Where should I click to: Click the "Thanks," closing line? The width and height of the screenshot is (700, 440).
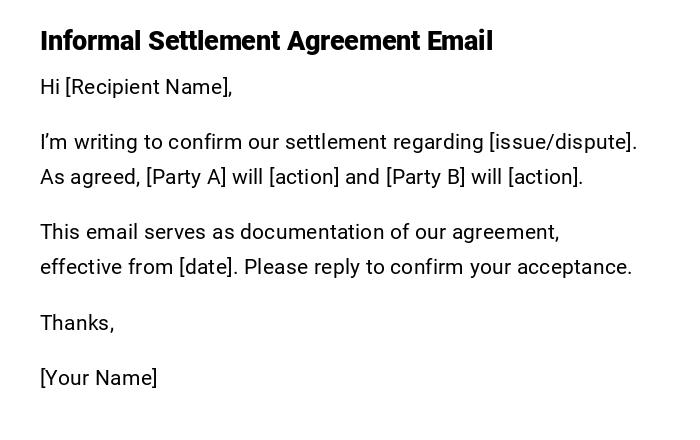click(77, 323)
